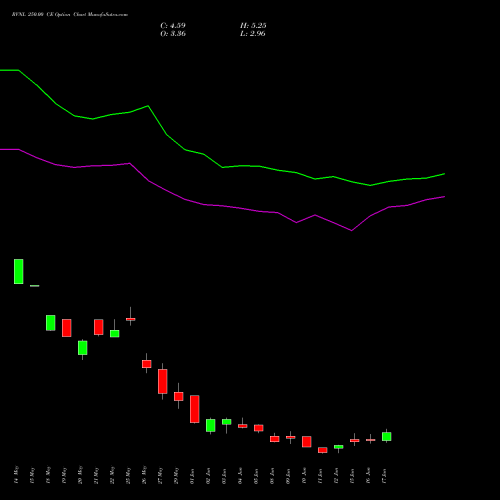The width and height of the screenshot is (500, 500).
Task: Click the open value O: 3.36
Action: pos(173,34)
